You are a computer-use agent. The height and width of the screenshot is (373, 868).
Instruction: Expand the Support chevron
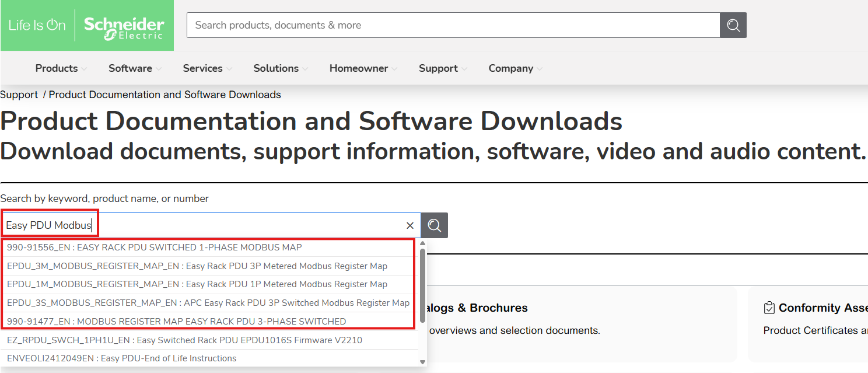464,69
